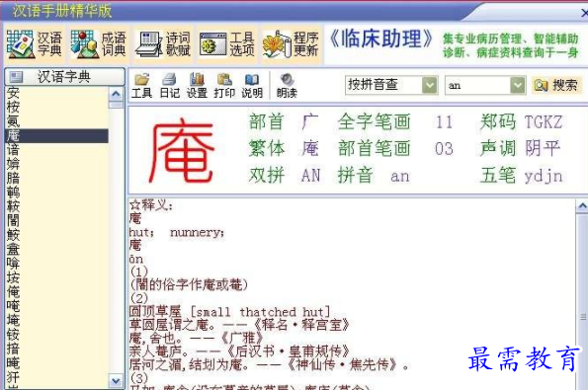Viewport: 588px width, 390px height.
Task: Select 安 in the character list
Action: [13, 93]
